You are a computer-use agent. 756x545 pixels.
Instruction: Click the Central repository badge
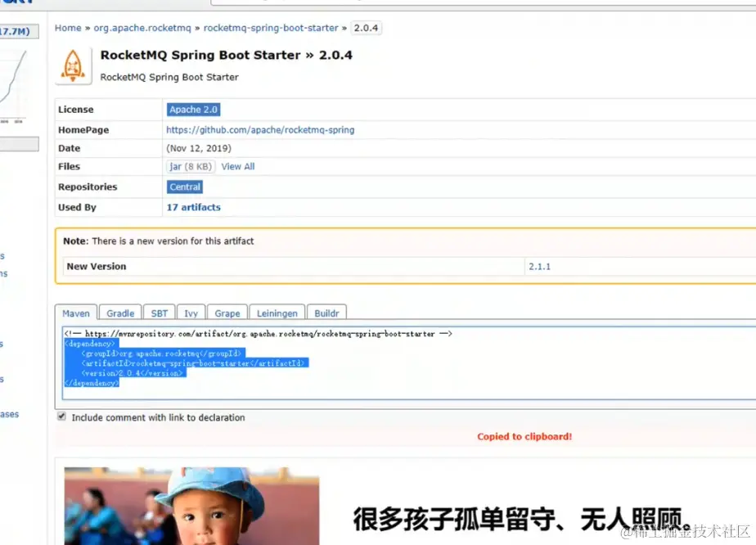[185, 187]
